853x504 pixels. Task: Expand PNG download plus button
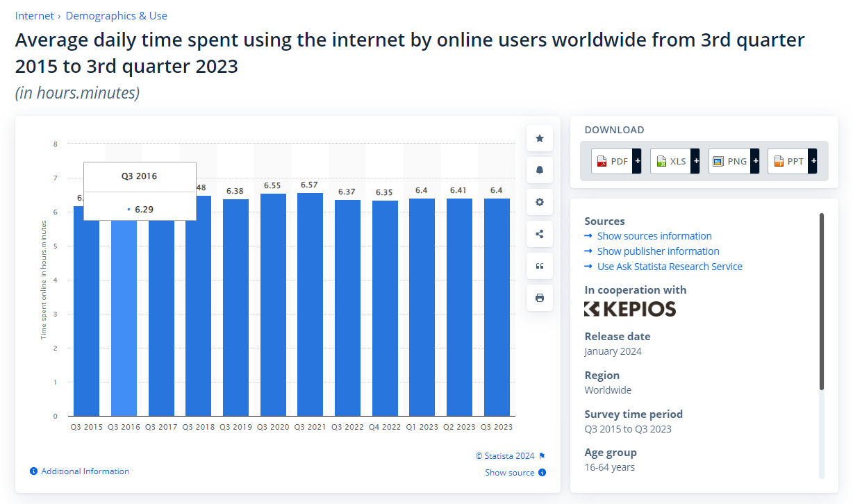coord(754,161)
